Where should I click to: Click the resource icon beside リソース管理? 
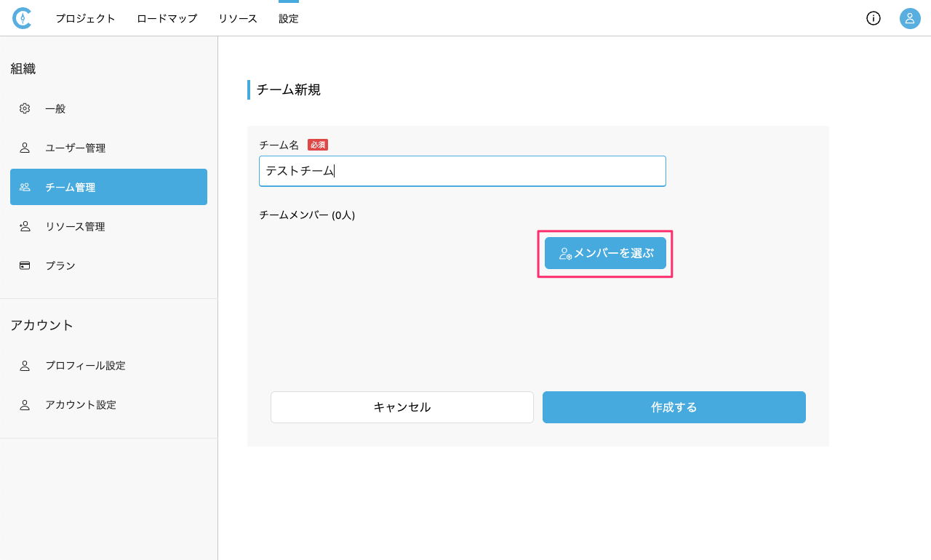click(x=25, y=226)
